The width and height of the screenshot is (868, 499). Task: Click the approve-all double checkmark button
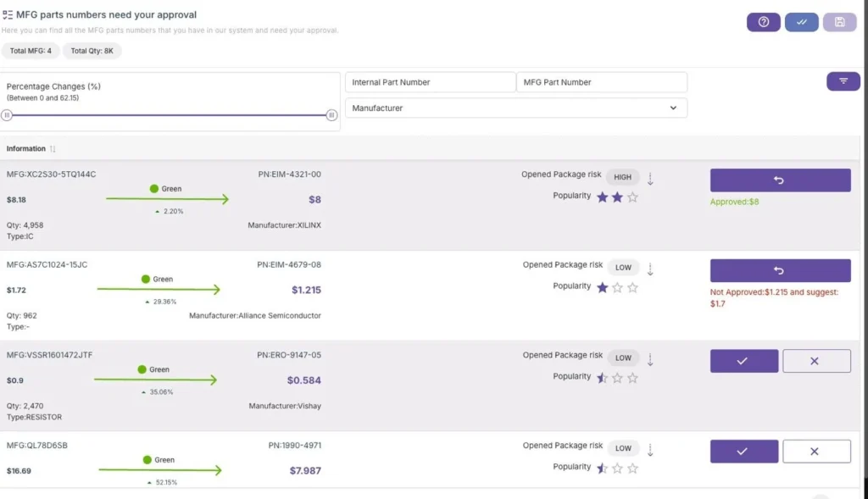[x=801, y=22]
